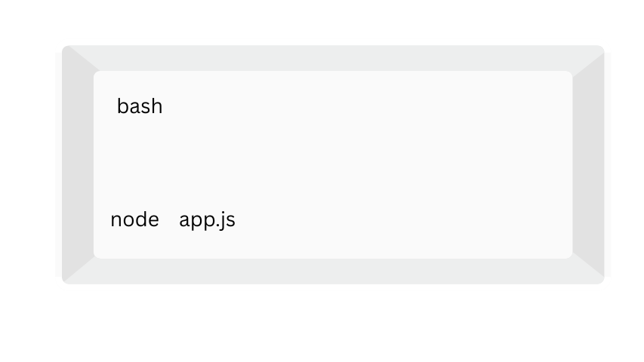Click the letter "b" in bash
The image size is (644, 362).
point(122,106)
